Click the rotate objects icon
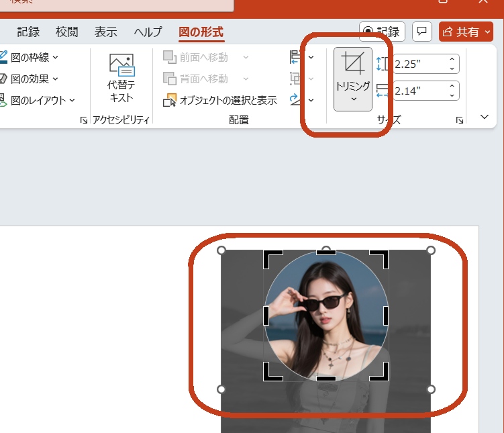Screen dimensions: 504x433 (x=295, y=99)
